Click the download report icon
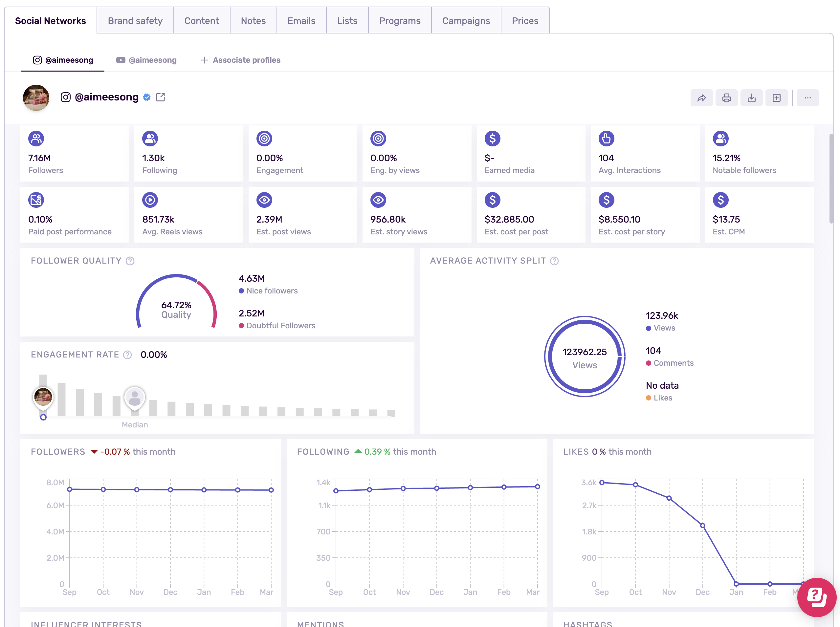The width and height of the screenshot is (840, 627). click(752, 97)
